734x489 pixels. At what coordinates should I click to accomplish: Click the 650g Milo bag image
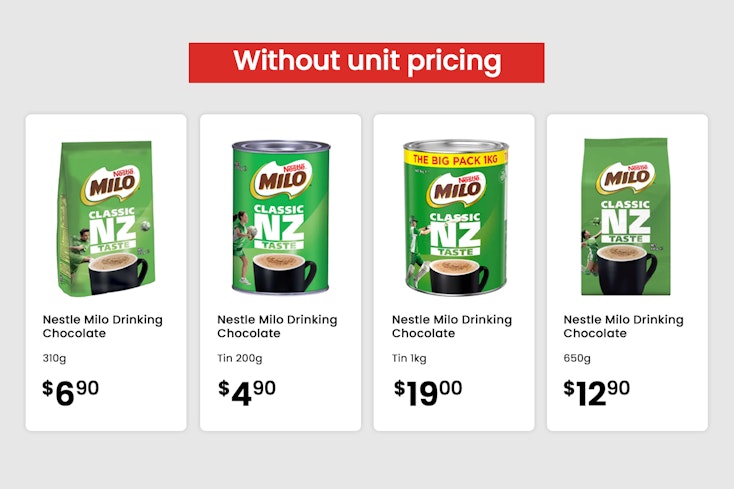click(627, 217)
